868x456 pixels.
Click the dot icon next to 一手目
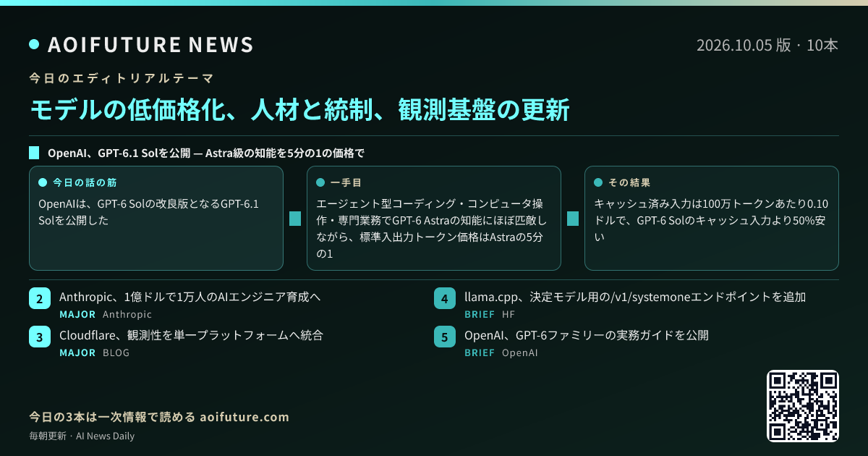click(320, 182)
